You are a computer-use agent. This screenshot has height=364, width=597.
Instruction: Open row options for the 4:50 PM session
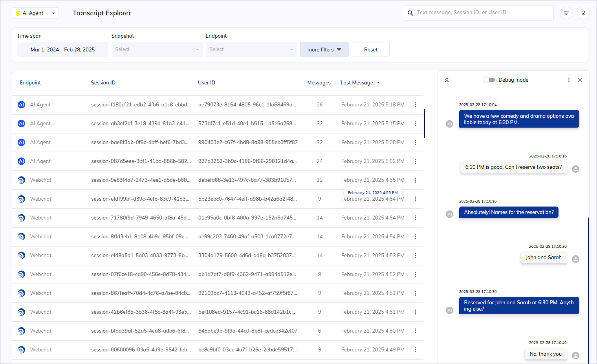(x=415, y=331)
